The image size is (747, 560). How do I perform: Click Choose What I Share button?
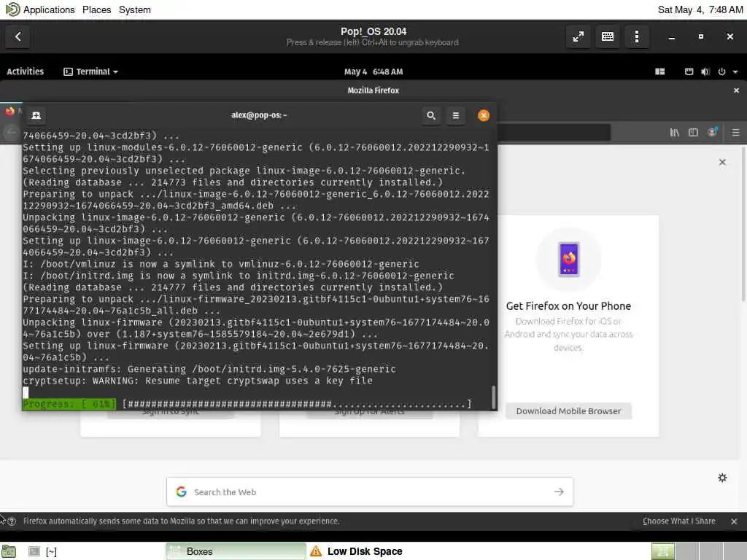point(679,521)
